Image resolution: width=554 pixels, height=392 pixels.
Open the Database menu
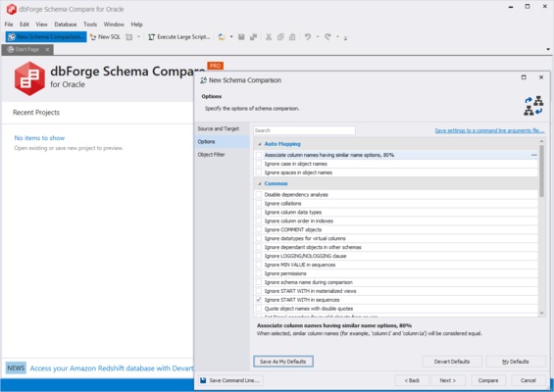click(66, 24)
